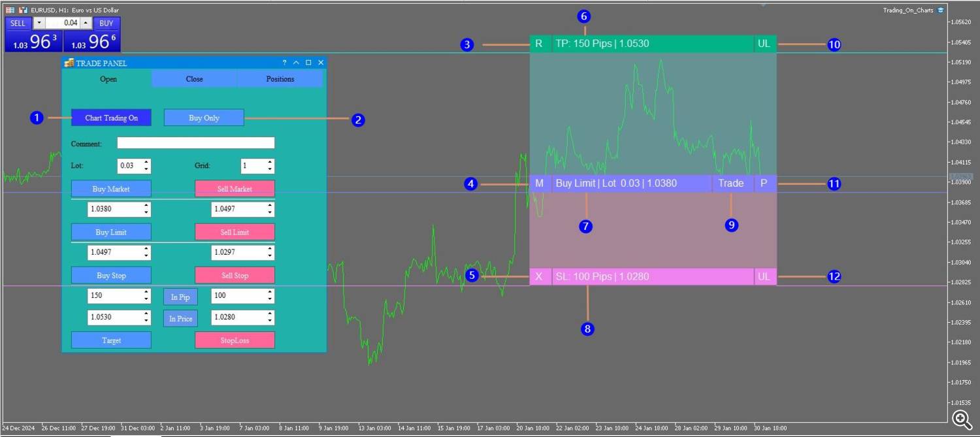Click the Lot value 0.03 field

pos(129,166)
